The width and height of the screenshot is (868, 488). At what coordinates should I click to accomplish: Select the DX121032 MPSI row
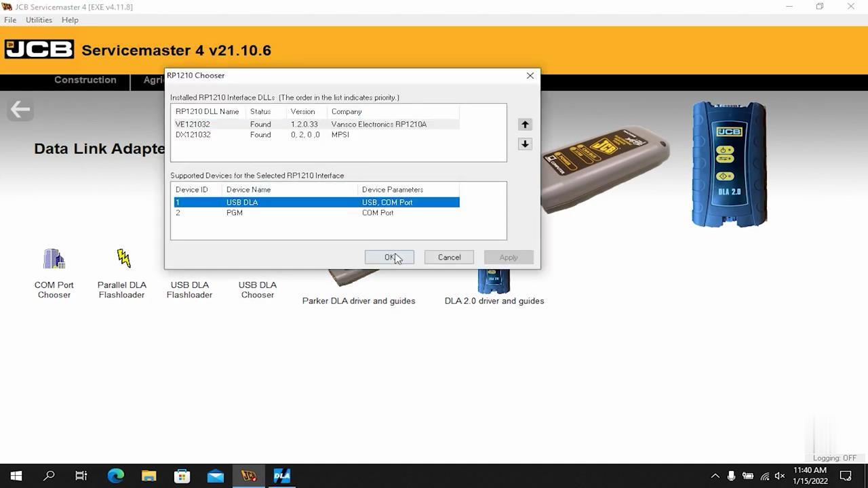pos(315,134)
